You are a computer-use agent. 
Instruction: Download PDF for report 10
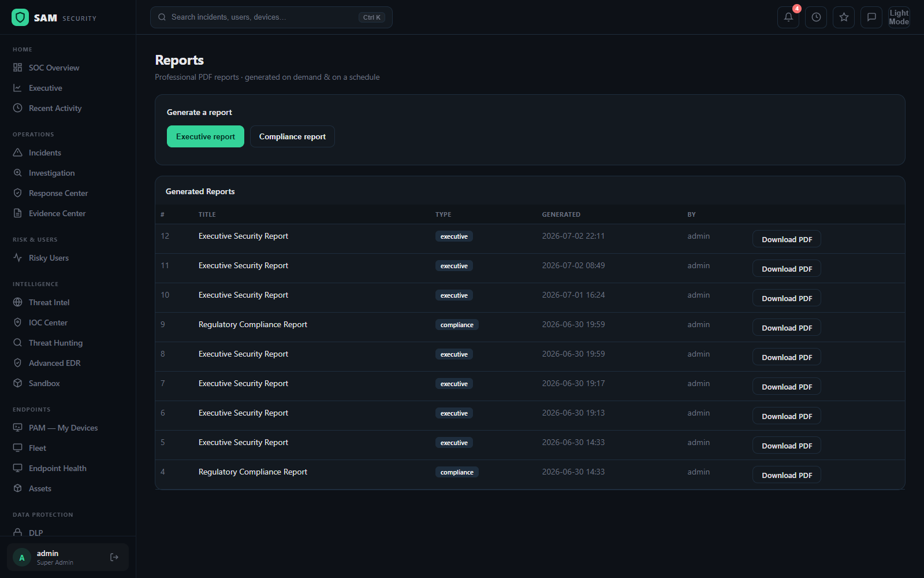pyautogui.click(x=787, y=298)
